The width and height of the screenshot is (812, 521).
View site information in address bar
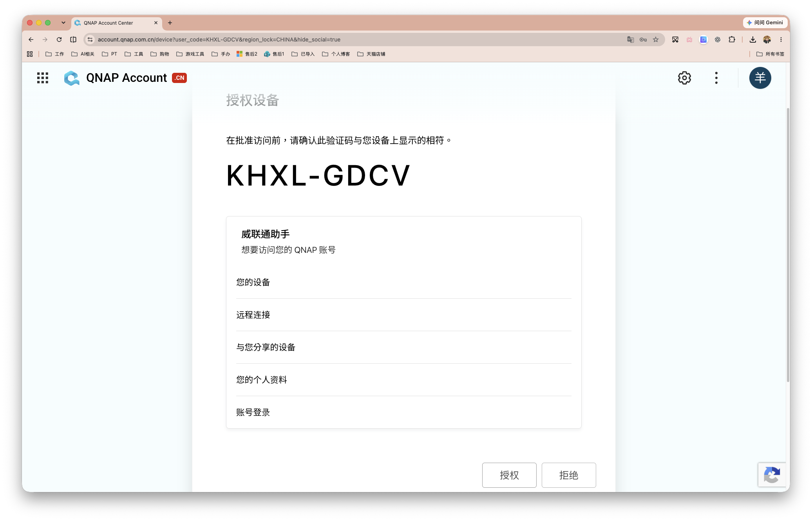pos(90,40)
